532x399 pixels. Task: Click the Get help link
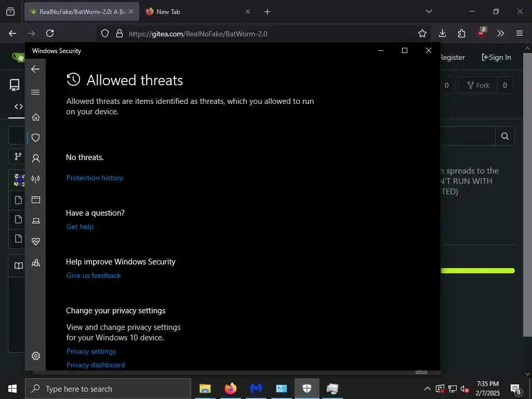tap(80, 227)
